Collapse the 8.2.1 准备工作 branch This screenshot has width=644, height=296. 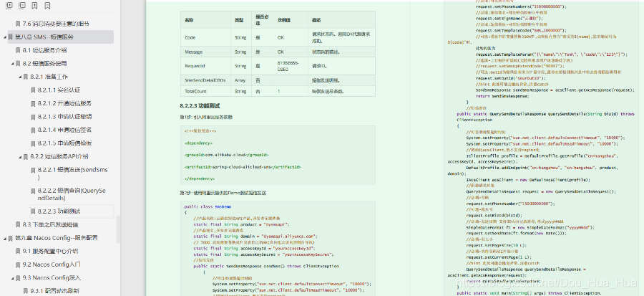click(20, 77)
